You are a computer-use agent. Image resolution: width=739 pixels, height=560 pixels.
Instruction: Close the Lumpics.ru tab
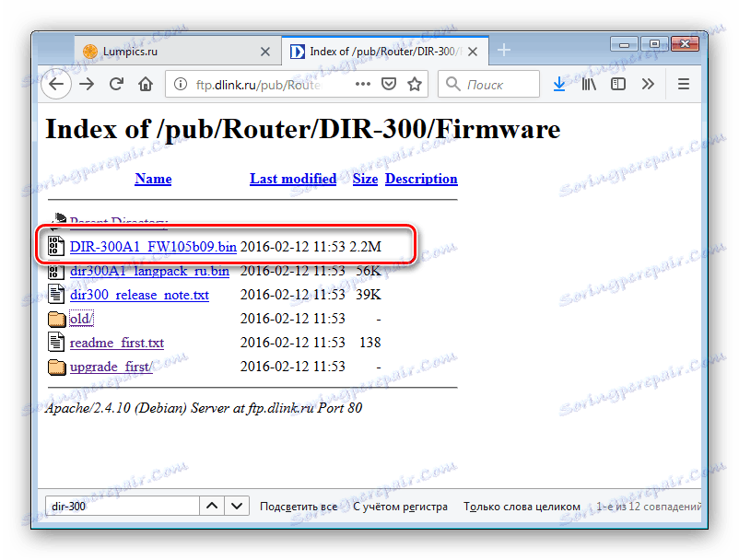[x=265, y=52]
